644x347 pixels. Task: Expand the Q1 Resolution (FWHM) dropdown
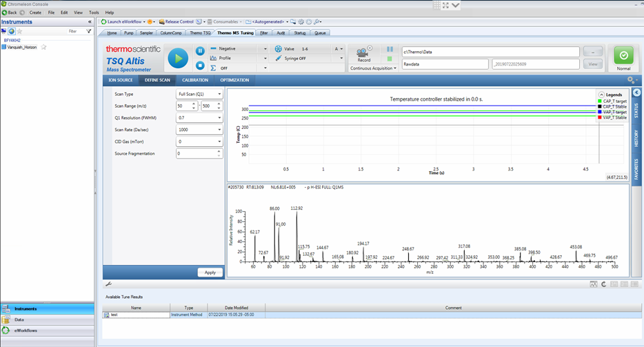(199, 118)
